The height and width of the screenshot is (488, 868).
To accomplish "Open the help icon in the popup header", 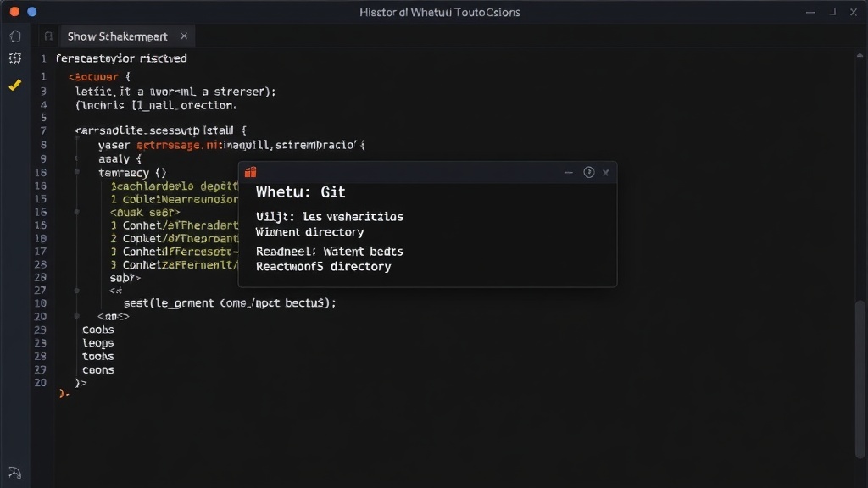I will point(588,172).
